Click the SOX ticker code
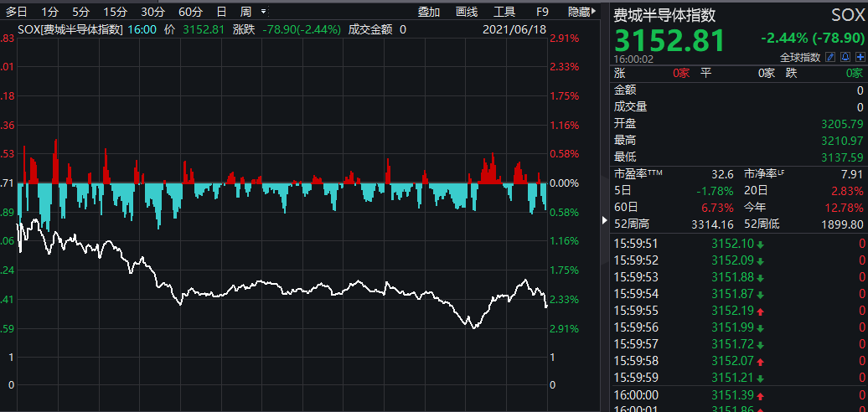Viewport: 868px width, 412px height. [x=848, y=15]
